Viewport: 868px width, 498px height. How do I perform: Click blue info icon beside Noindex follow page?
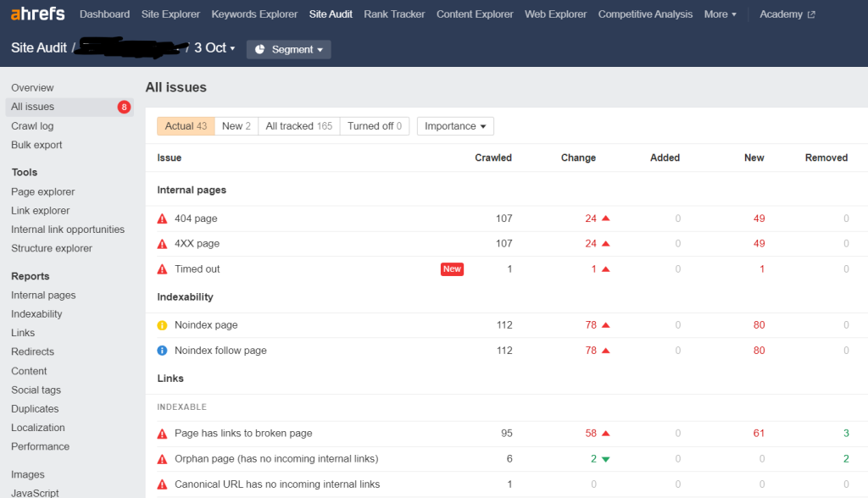[163, 351]
